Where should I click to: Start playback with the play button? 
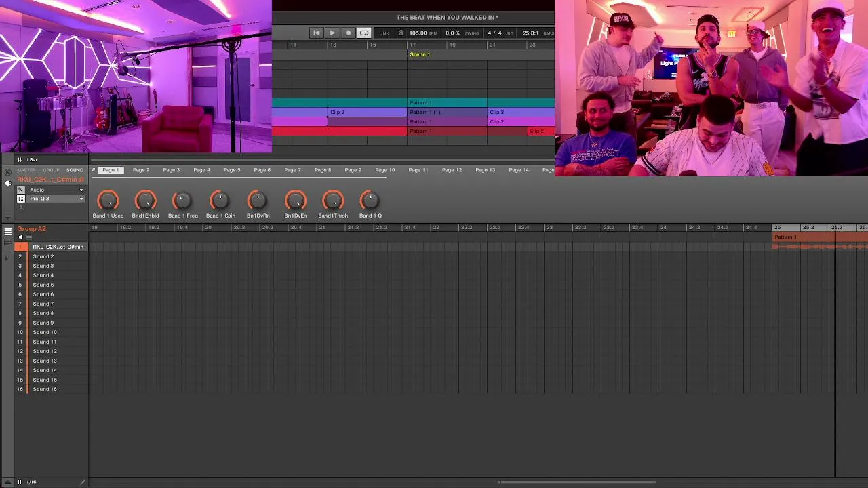pyautogui.click(x=332, y=33)
